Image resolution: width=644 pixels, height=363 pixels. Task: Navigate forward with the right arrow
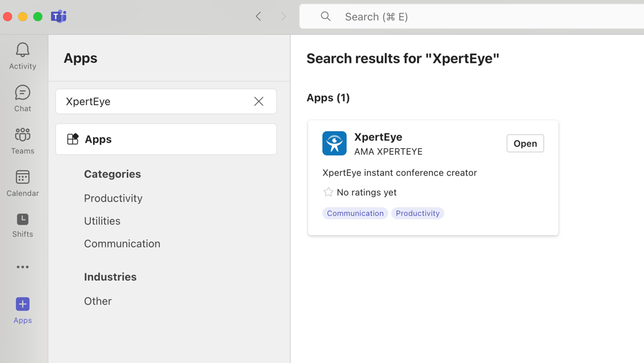point(283,17)
